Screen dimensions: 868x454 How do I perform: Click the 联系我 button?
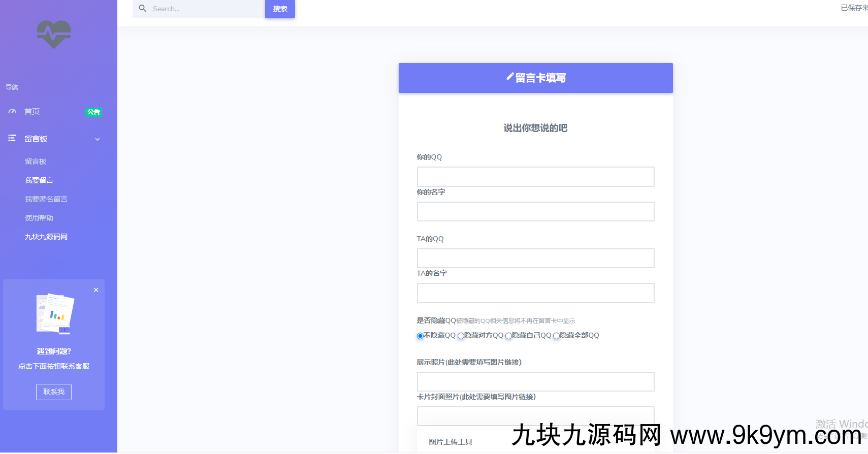click(54, 392)
